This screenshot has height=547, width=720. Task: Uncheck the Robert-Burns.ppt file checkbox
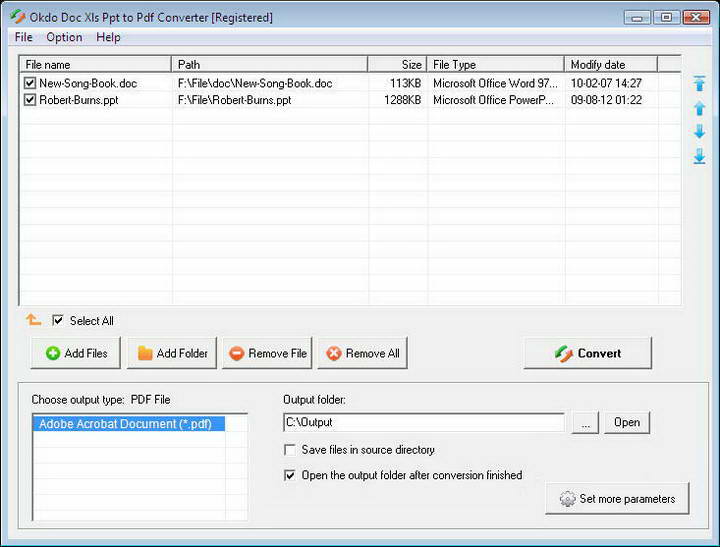(x=30, y=100)
